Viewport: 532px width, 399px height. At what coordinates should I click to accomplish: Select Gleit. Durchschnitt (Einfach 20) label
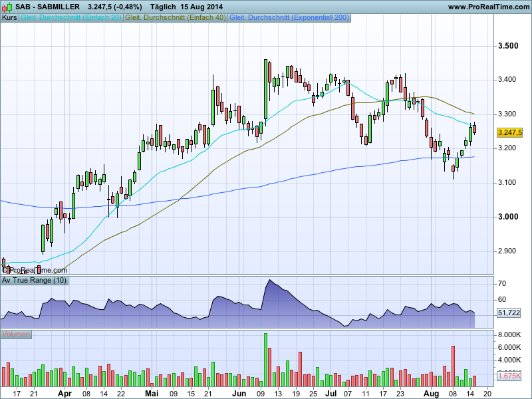click(71, 18)
